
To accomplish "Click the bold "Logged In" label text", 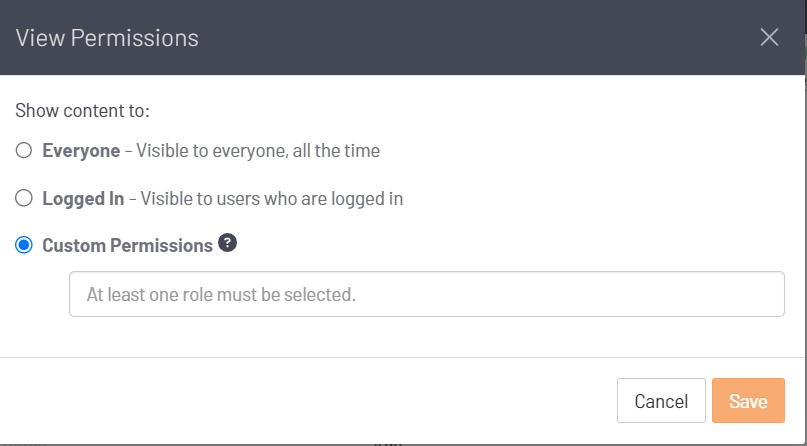I will (x=83, y=198).
